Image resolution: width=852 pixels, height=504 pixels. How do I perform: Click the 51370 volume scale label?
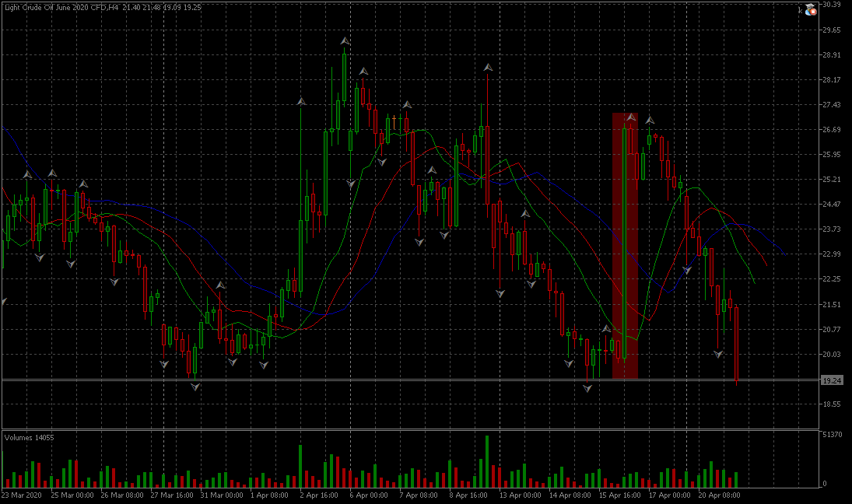click(834, 434)
